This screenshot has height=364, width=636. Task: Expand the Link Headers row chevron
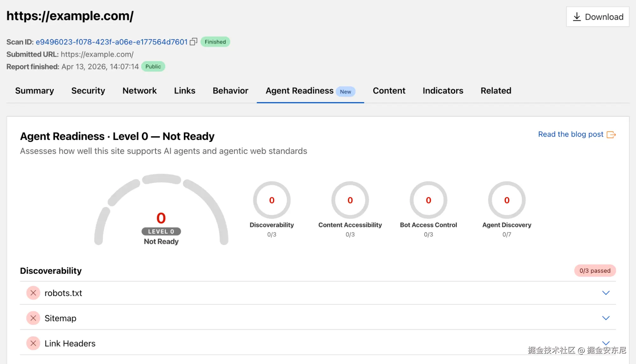pyautogui.click(x=606, y=343)
